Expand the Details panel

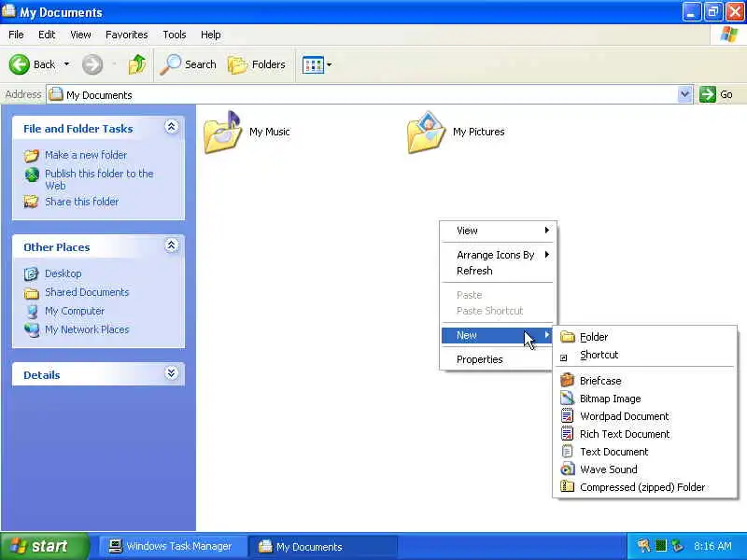(172, 372)
